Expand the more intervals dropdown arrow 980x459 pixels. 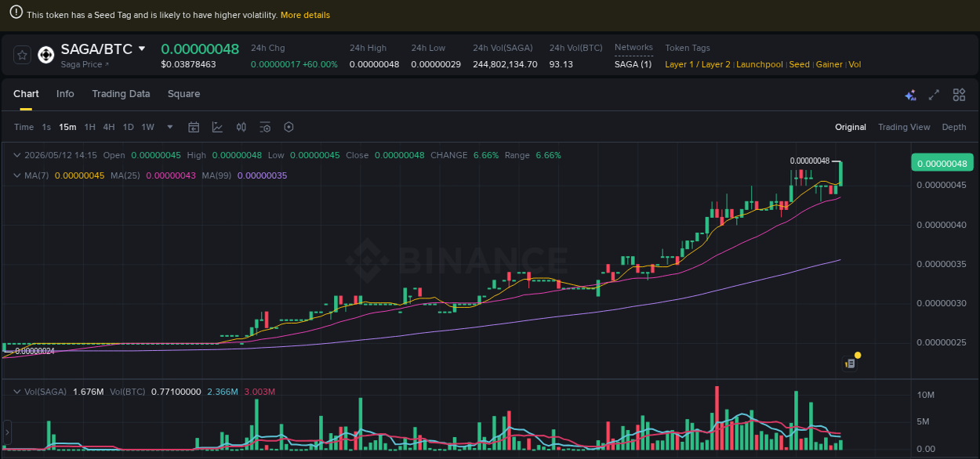(170, 127)
